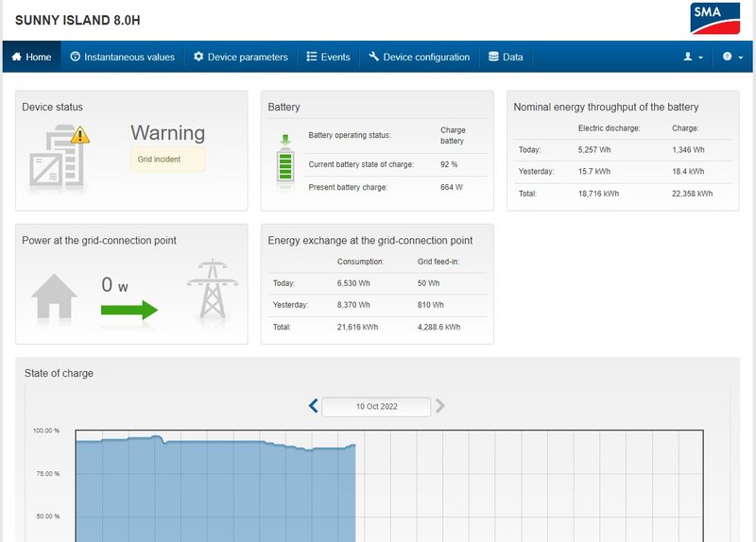Click the "Grid feed-in:" column header
Viewport: 756px width, 542px height.
point(438,262)
